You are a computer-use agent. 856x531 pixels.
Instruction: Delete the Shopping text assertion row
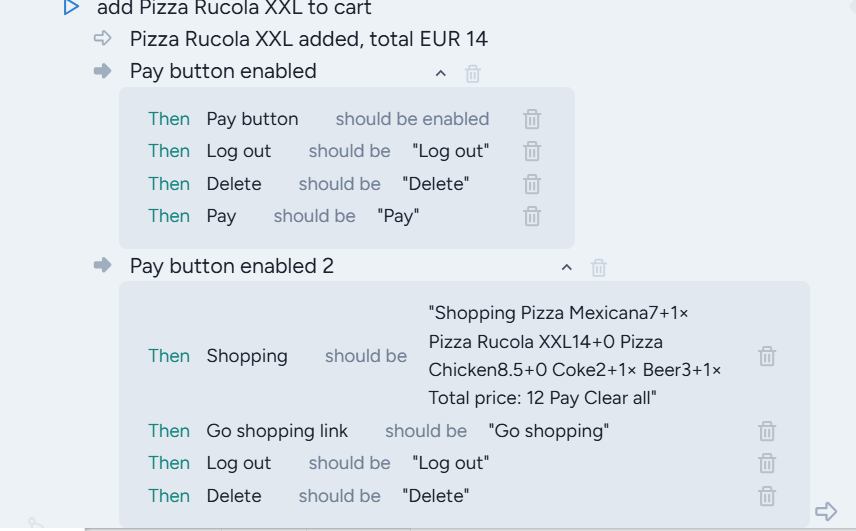click(767, 356)
